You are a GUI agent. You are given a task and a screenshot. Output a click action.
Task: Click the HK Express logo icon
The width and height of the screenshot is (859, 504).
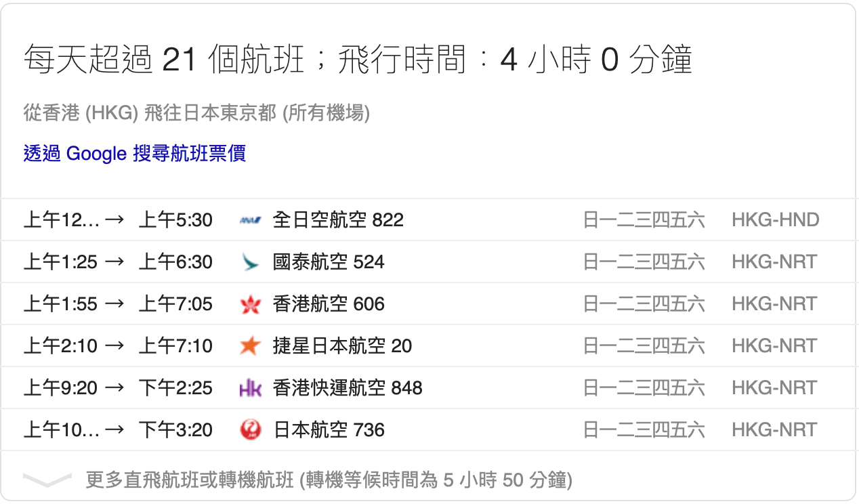tap(251, 388)
